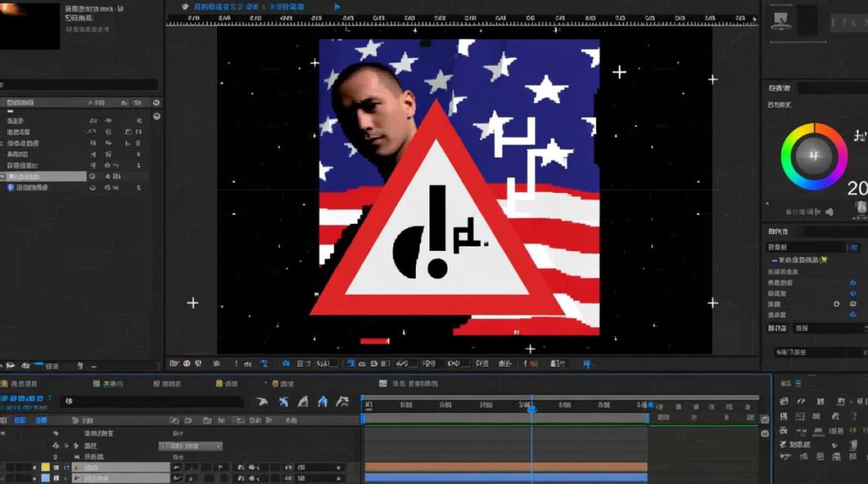Screen dimensions: 868x484
Task: Click the blue house-shaped icon in the timeline toolbar
Action: click(x=323, y=402)
